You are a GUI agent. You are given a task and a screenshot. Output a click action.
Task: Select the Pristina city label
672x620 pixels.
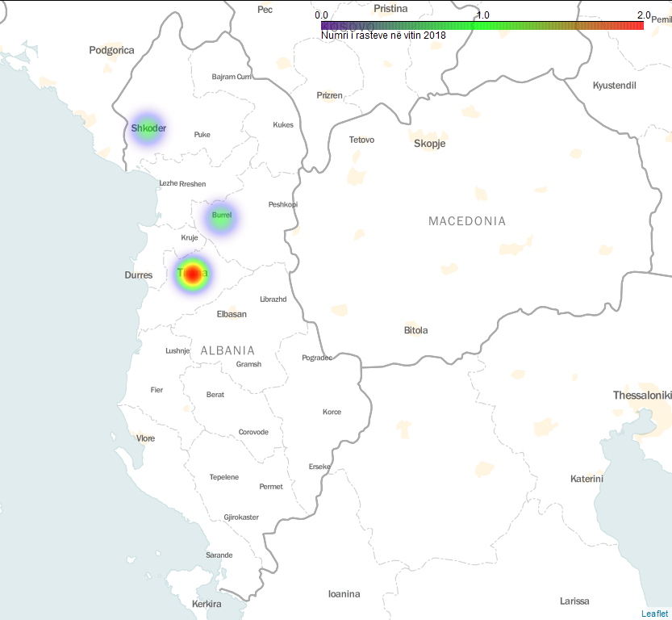(x=390, y=8)
